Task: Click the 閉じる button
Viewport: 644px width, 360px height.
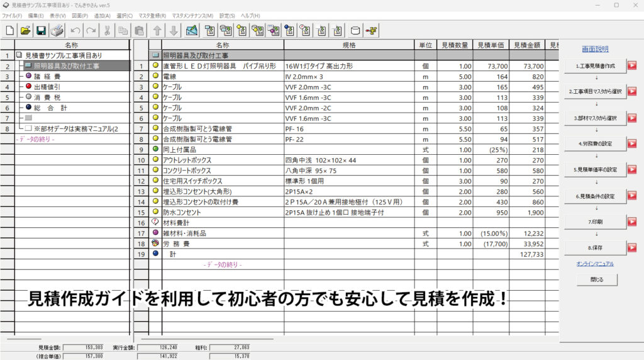Action: coord(597,279)
